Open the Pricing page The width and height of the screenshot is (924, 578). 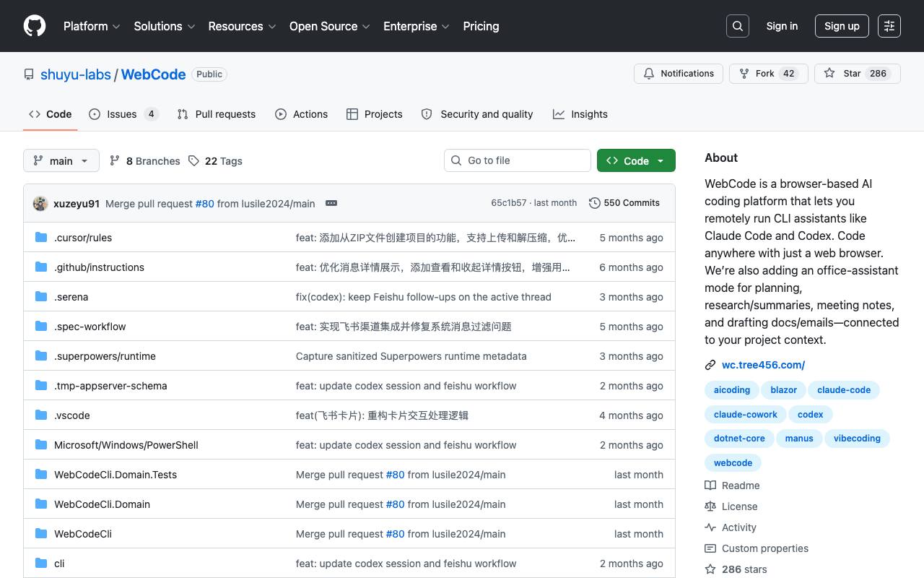pyautogui.click(x=481, y=26)
